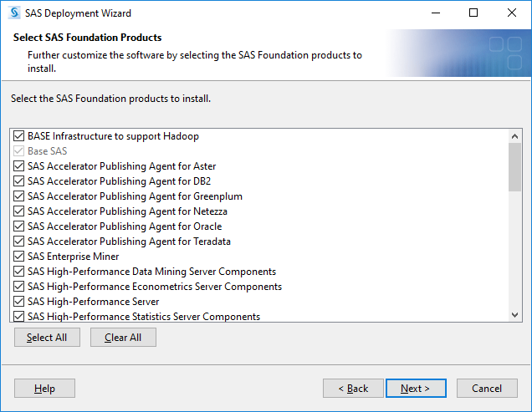
Task: Click the SAS logo icon in title bar
Action: [14, 13]
